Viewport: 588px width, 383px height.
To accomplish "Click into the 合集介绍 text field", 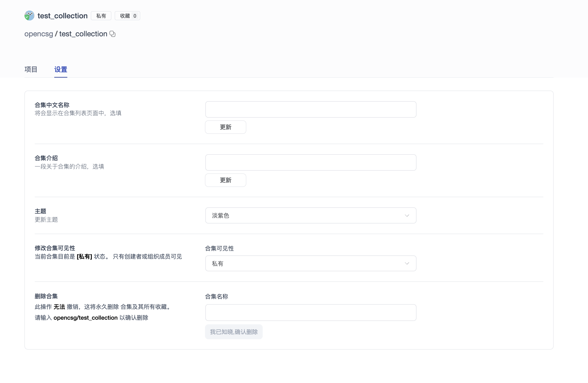I will coord(310,163).
